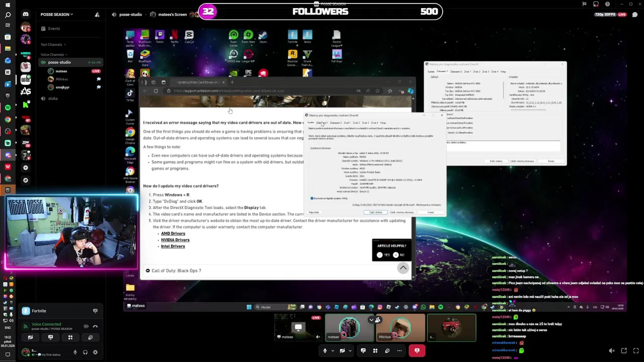Image resolution: width=644 pixels, height=362 pixels.
Task: Mute microphone in the bottom user panel
Action: point(75,352)
